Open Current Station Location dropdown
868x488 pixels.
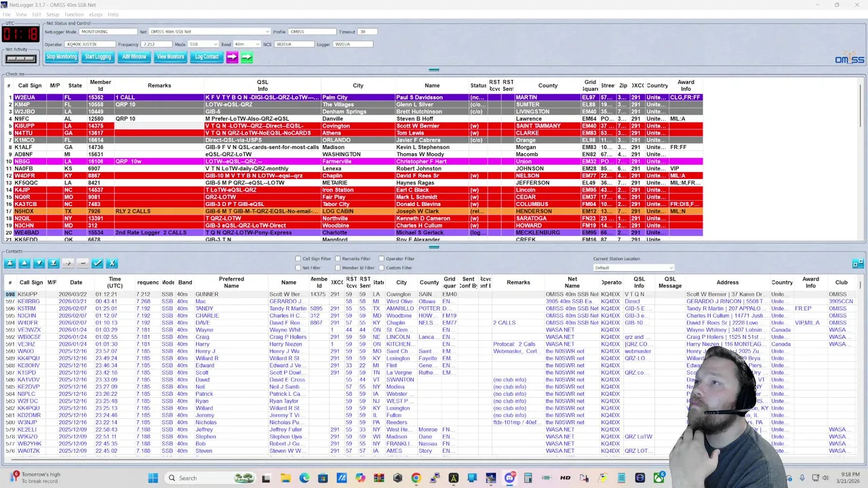point(633,268)
